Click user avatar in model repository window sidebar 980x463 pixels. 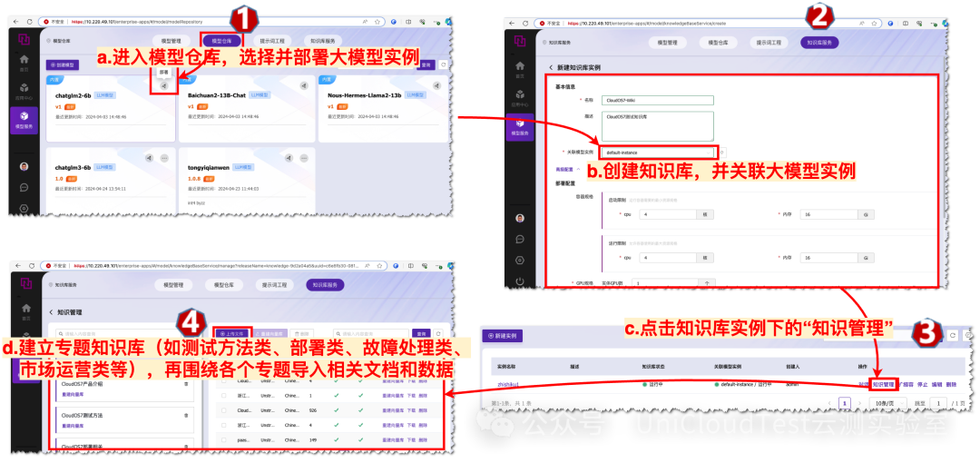pos(24,166)
